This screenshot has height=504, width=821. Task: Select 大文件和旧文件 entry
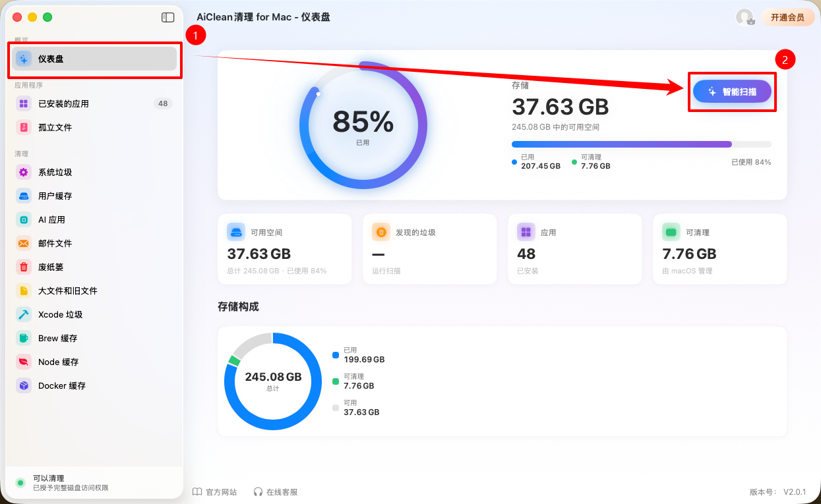tap(94, 291)
